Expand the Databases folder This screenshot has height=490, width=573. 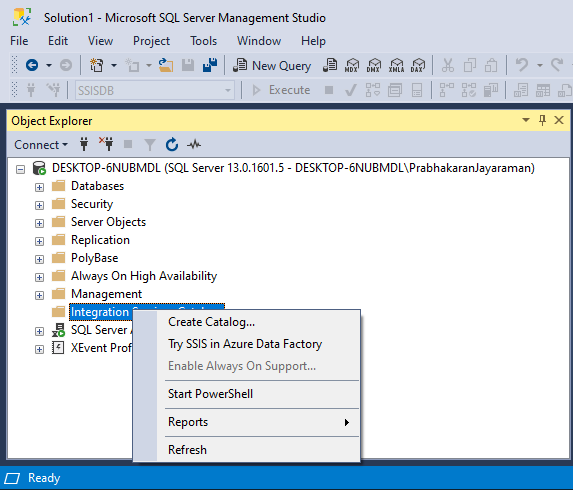coord(39,187)
